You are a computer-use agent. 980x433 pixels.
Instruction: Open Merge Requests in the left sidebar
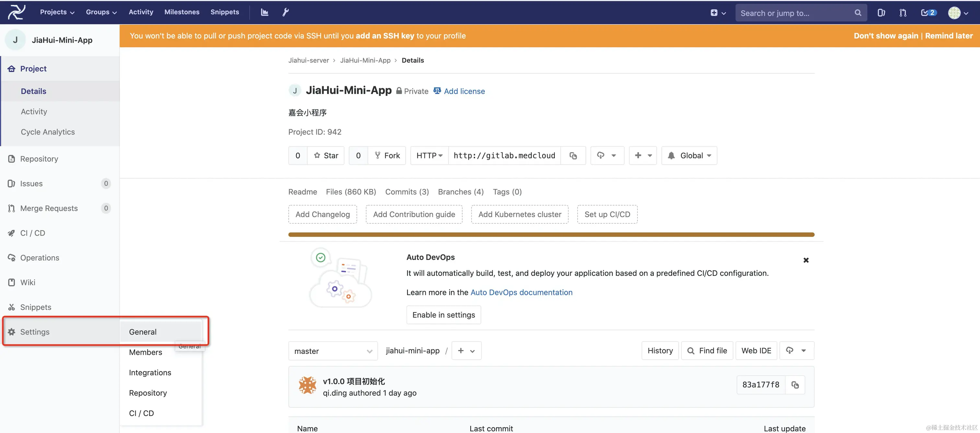(60, 208)
